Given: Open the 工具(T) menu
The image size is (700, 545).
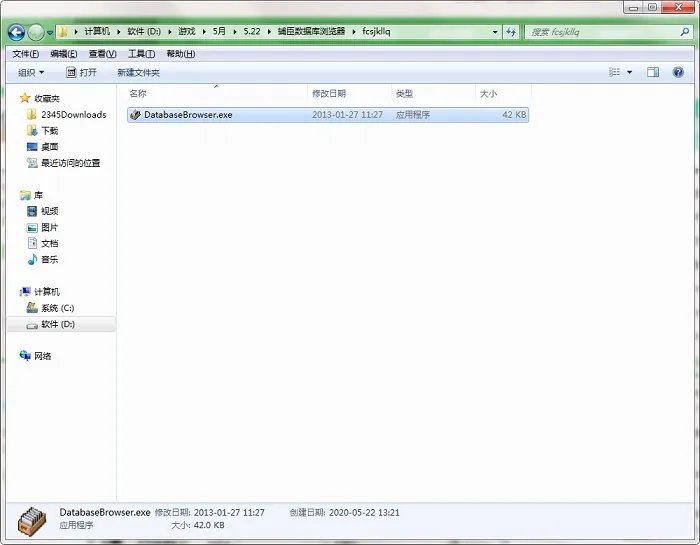Looking at the screenshot, I should click(x=142, y=54).
